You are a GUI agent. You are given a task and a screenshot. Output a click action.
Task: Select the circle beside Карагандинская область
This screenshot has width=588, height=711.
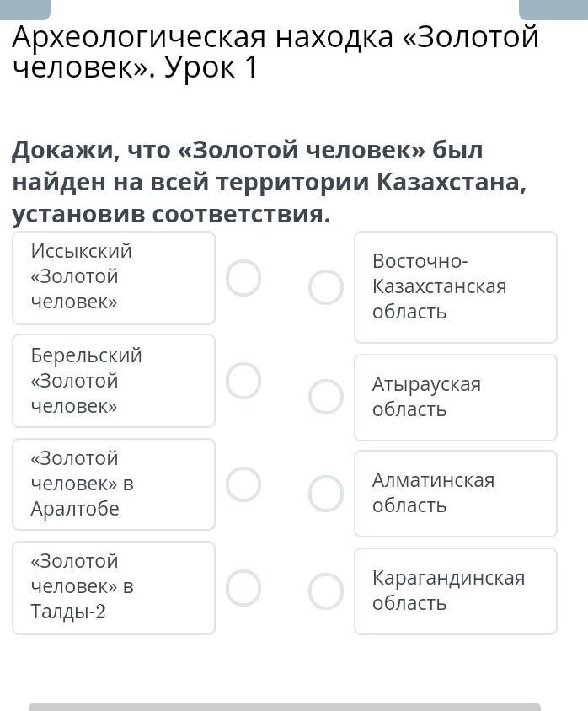(x=326, y=591)
